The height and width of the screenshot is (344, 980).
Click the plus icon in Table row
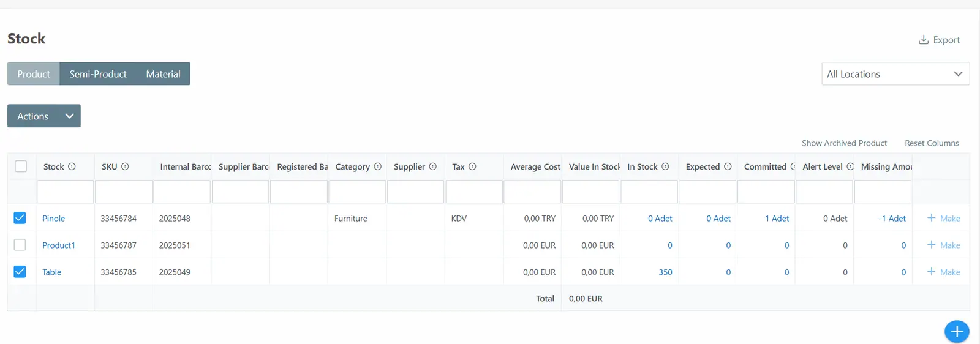pyautogui.click(x=931, y=272)
